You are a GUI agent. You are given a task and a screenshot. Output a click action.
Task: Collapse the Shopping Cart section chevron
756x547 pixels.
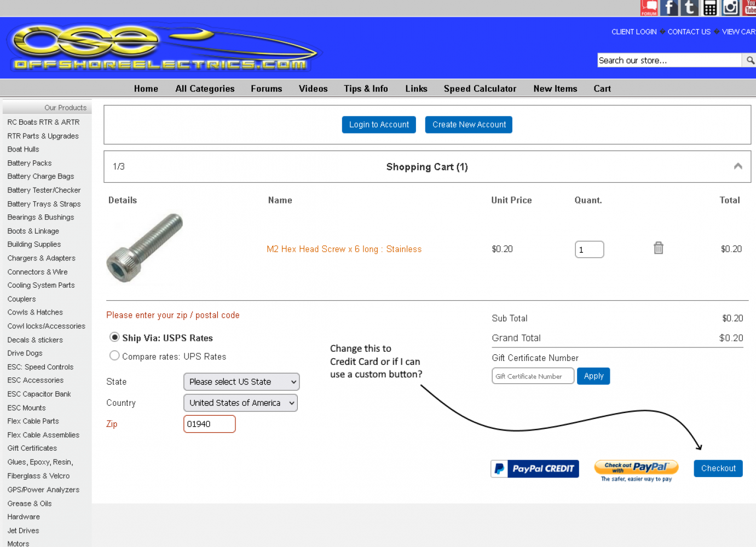(738, 166)
